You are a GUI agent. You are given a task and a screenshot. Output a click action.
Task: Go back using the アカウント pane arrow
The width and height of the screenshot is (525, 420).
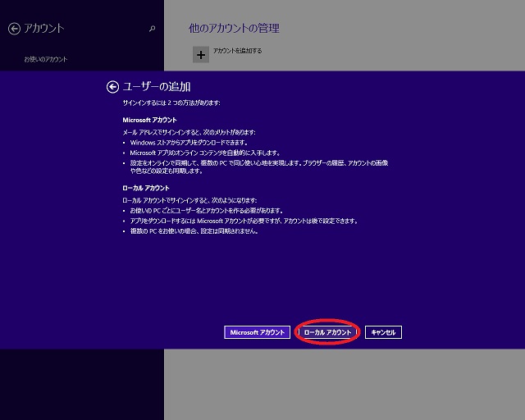click(13, 29)
